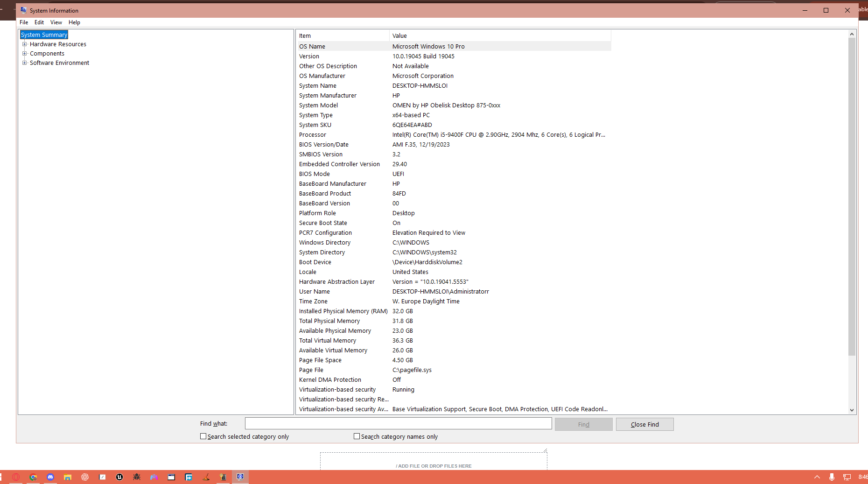Screen dimensions: 868x484
Task: Click Installed Physical Memory (RAM) row
Action: click(x=454, y=311)
